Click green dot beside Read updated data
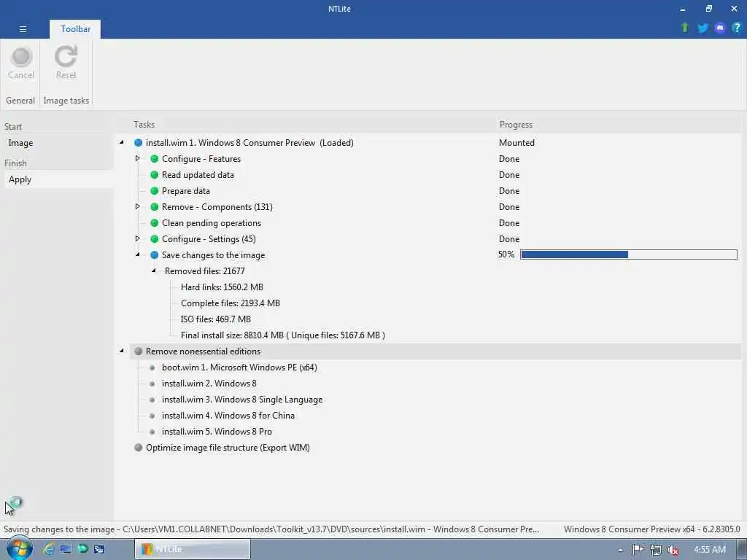The width and height of the screenshot is (747, 560). click(155, 175)
